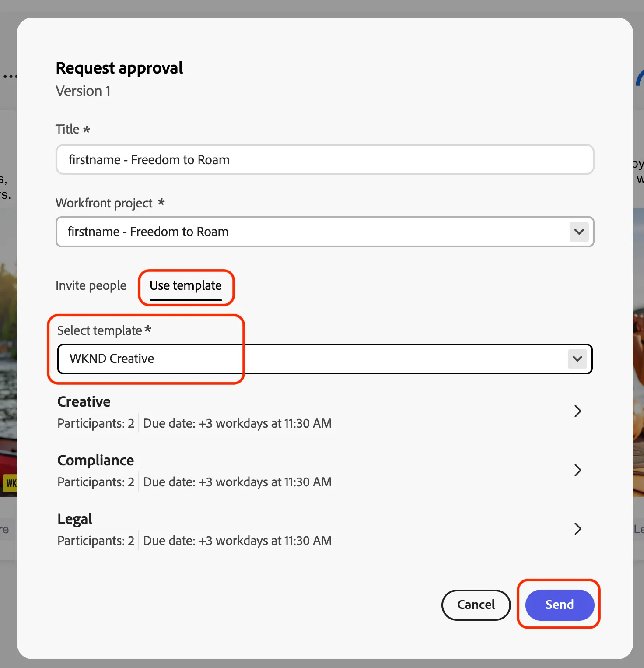Viewport: 644px width, 668px height.
Task: Expand the Creative stage chevron
Action: coord(577,411)
